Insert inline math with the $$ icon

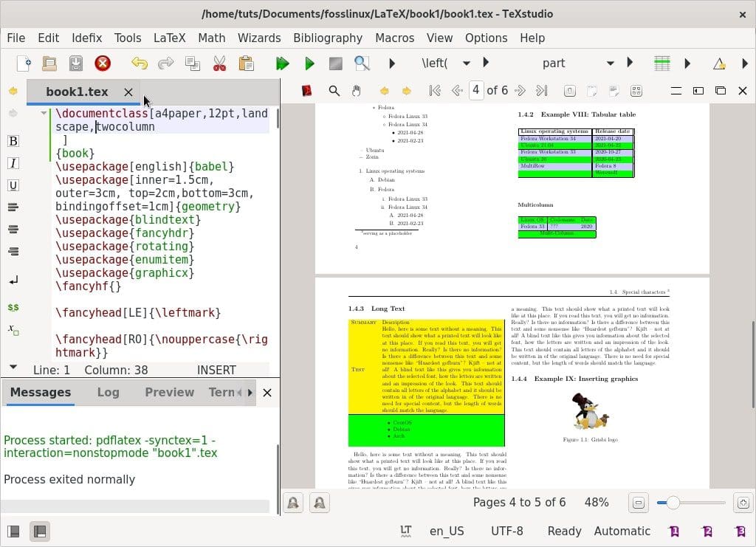[13, 307]
